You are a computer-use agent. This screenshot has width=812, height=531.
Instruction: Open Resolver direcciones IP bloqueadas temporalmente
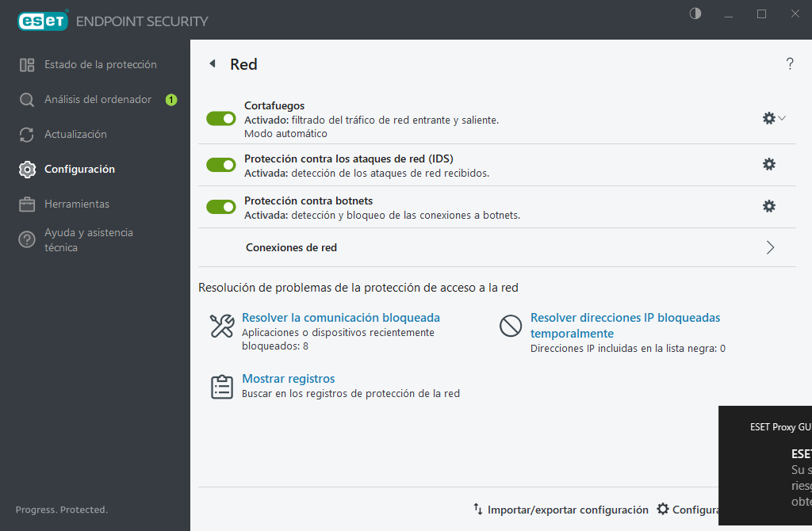pyautogui.click(x=625, y=326)
